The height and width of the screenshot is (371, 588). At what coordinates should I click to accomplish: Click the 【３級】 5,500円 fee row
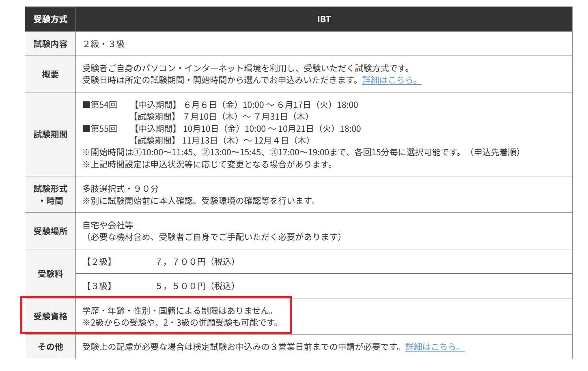pyautogui.click(x=324, y=286)
